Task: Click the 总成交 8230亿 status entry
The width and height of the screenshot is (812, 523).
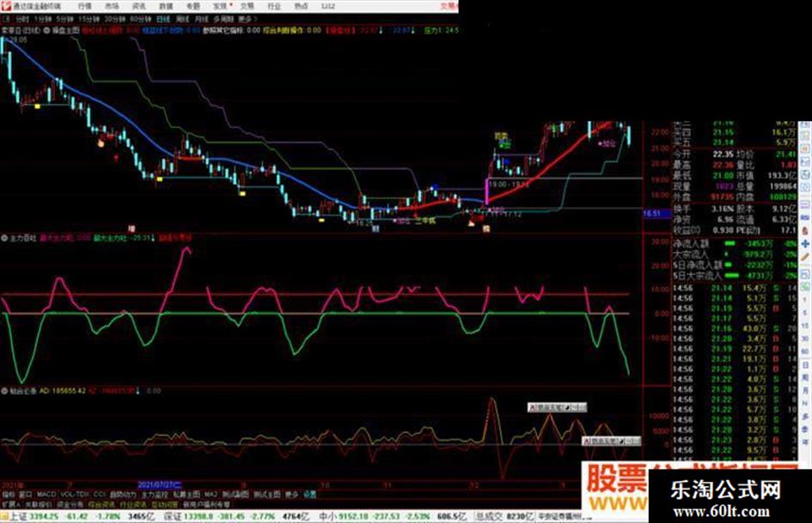Action: click(505, 516)
